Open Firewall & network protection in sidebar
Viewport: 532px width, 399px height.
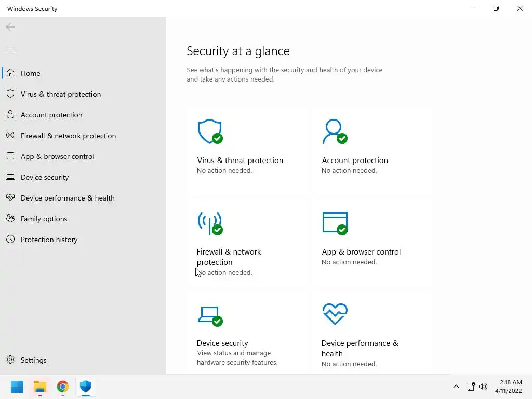(x=83, y=136)
